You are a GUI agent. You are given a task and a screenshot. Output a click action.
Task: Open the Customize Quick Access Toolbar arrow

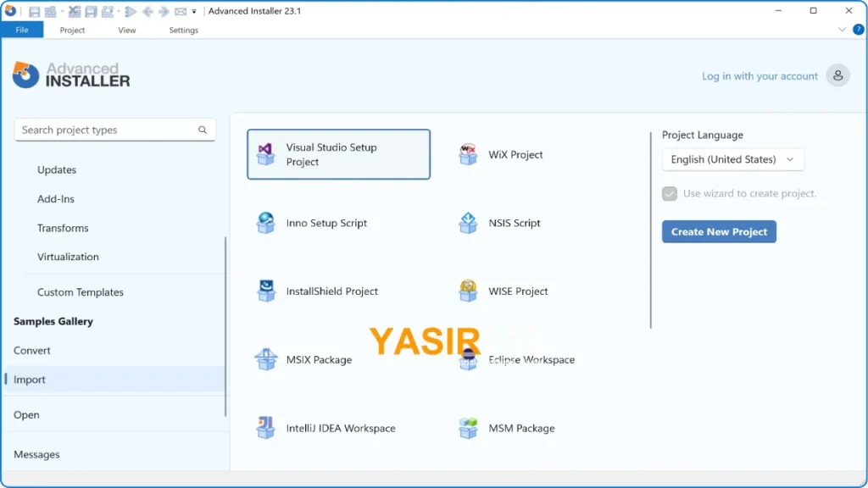[194, 11]
